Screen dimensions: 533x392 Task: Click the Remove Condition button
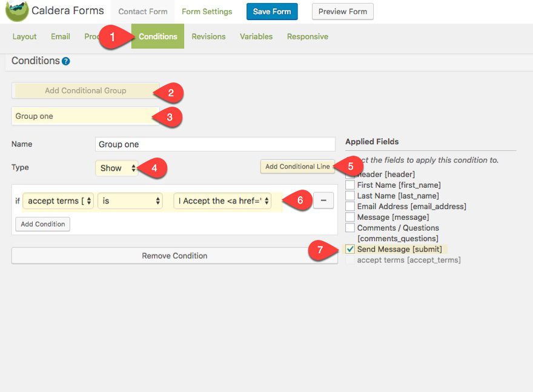tap(174, 256)
